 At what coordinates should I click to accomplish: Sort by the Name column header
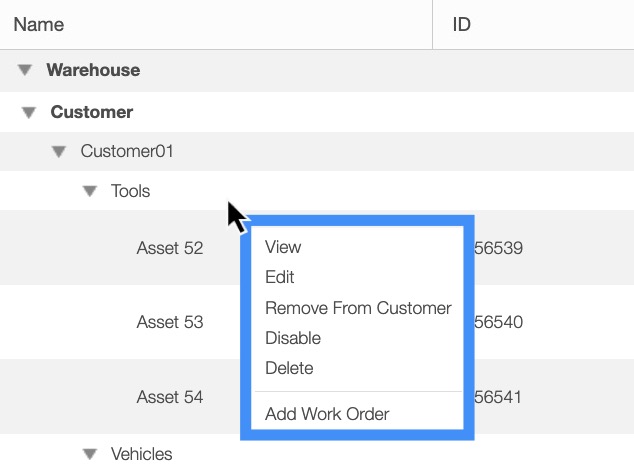[38, 24]
